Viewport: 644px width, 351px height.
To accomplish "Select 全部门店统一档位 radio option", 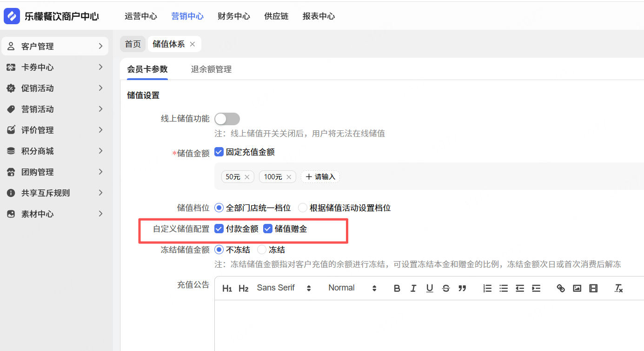I will click(219, 208).
